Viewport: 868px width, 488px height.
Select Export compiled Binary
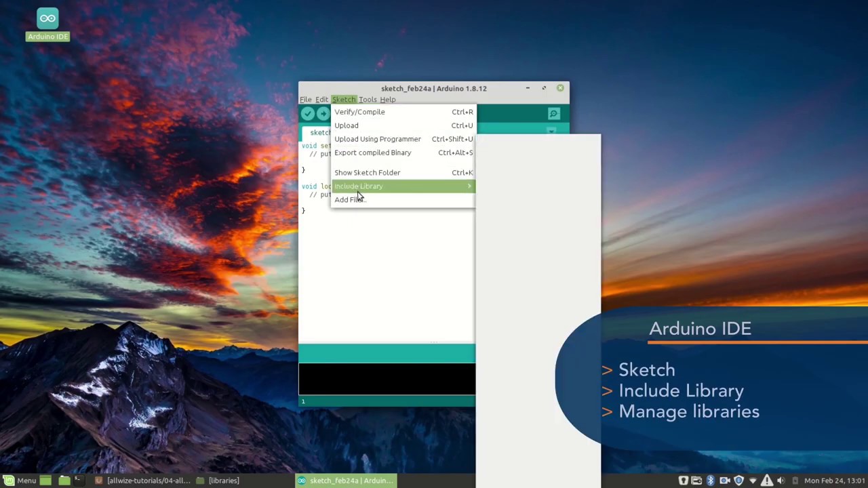click(403, 152)
